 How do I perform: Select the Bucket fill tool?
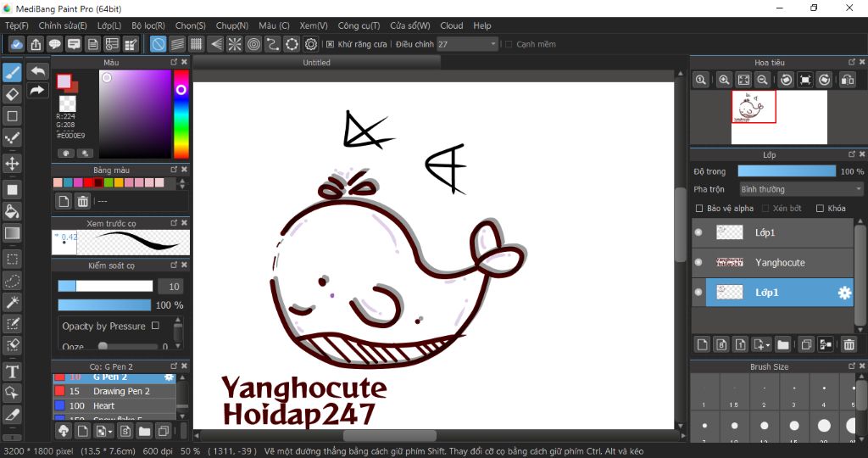click(x=12, y=211)
